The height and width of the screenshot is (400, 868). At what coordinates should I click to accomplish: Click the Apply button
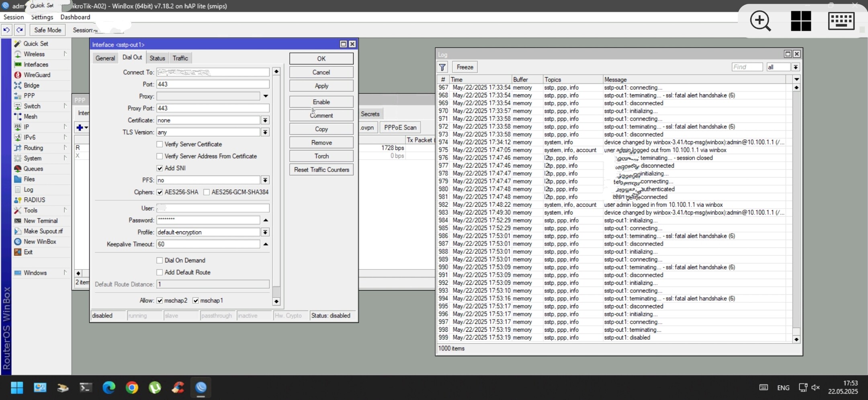321,86
